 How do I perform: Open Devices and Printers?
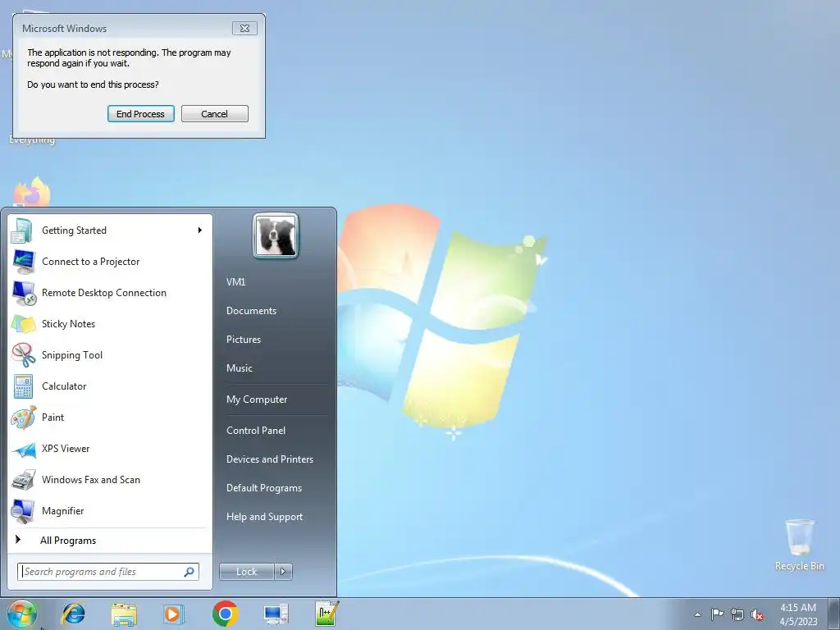269,459
